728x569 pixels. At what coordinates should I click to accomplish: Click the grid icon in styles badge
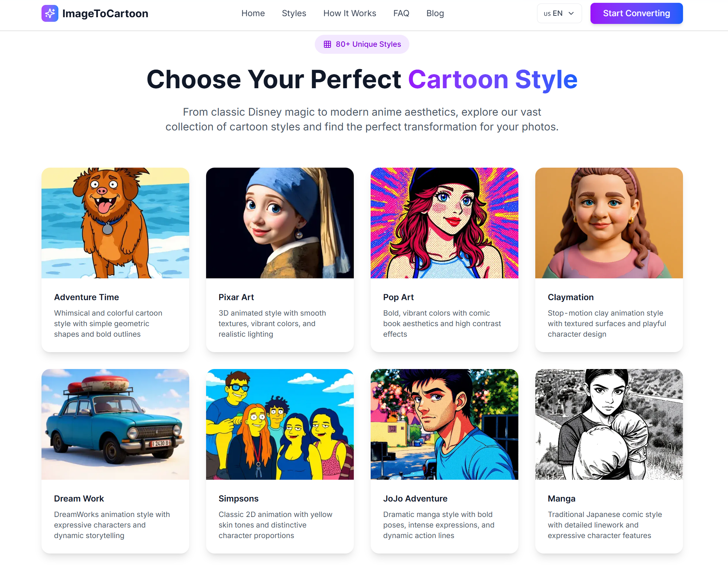coord(327,44)
